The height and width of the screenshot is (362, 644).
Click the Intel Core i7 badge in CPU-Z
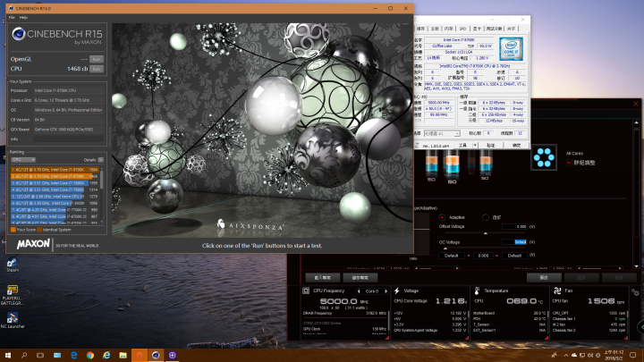point(511,49)
